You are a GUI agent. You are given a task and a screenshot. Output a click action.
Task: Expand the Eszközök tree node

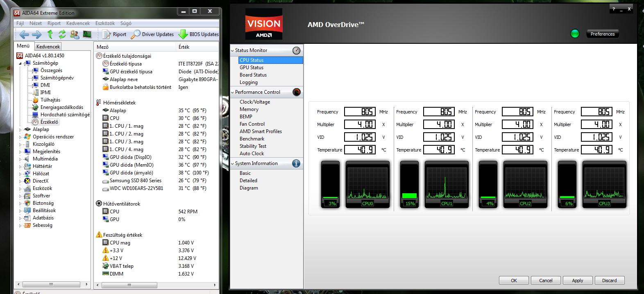pos(20,188)
